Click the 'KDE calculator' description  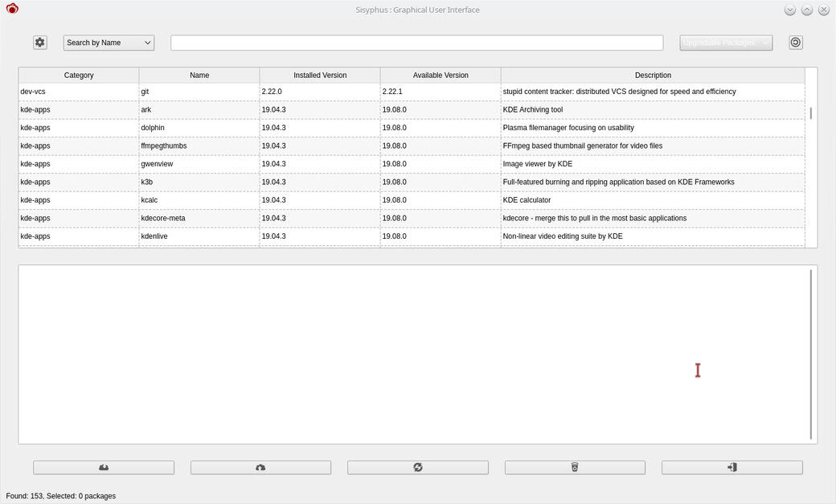pos(527,200)
